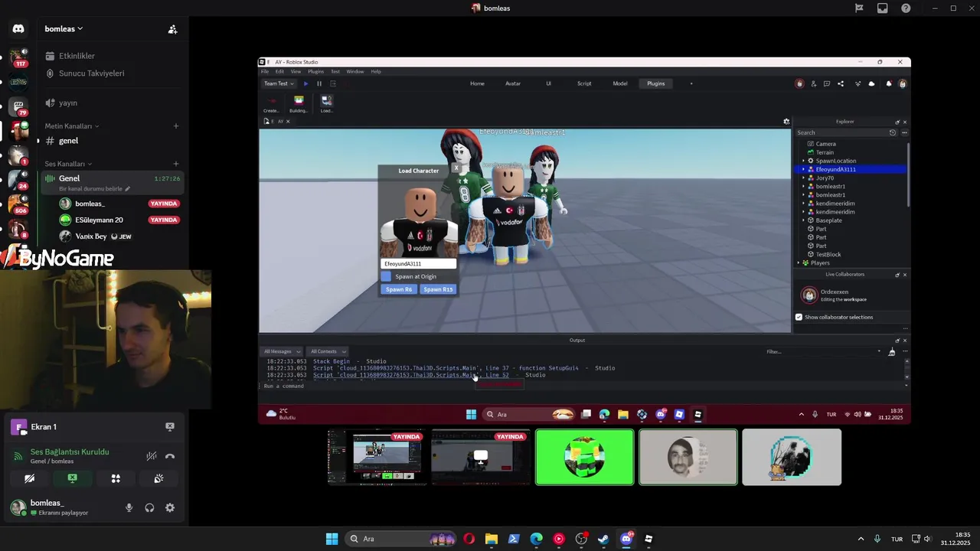
Task: Click the play button in streamed Roblox Studio
Action: (305, 83)
